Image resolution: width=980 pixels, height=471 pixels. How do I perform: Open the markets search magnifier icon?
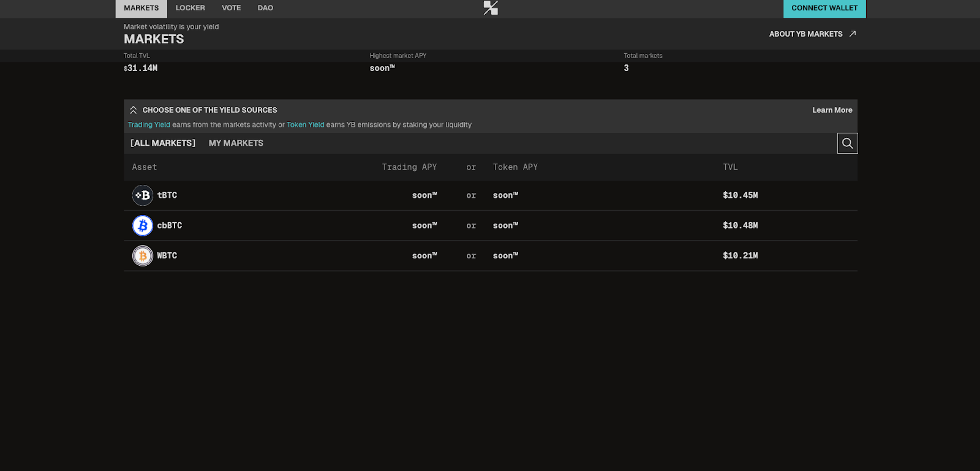tap(847, 143)
